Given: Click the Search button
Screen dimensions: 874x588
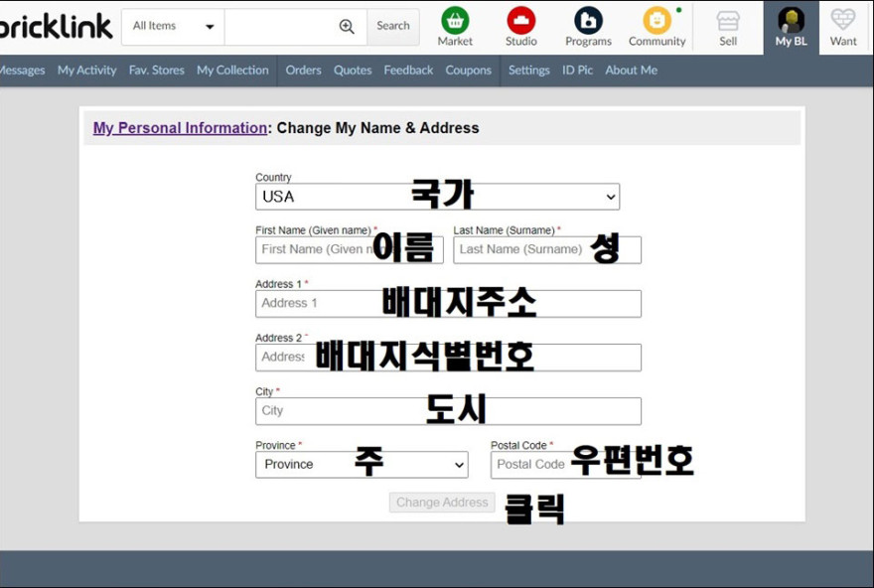Looking at the screenshot, I should coord(393,26).
